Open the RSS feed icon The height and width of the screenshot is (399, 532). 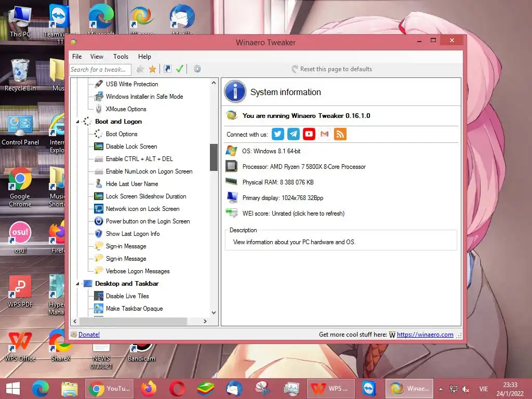pos(340,134)
